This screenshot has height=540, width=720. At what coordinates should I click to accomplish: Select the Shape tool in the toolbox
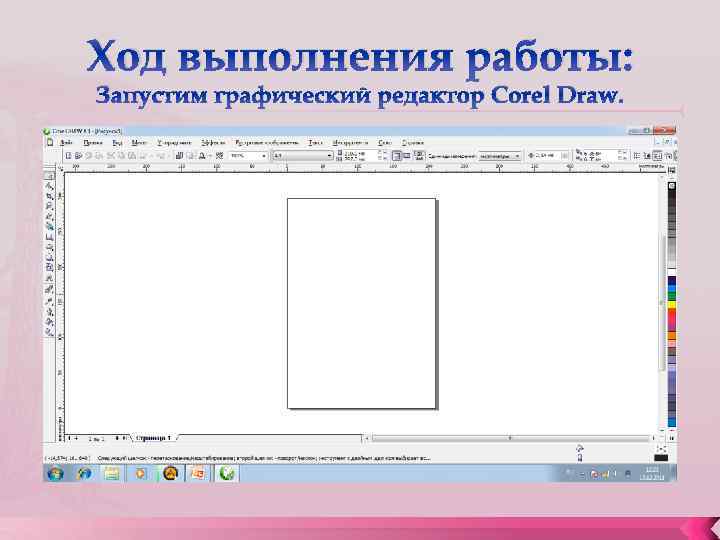(x=49, y=186)
